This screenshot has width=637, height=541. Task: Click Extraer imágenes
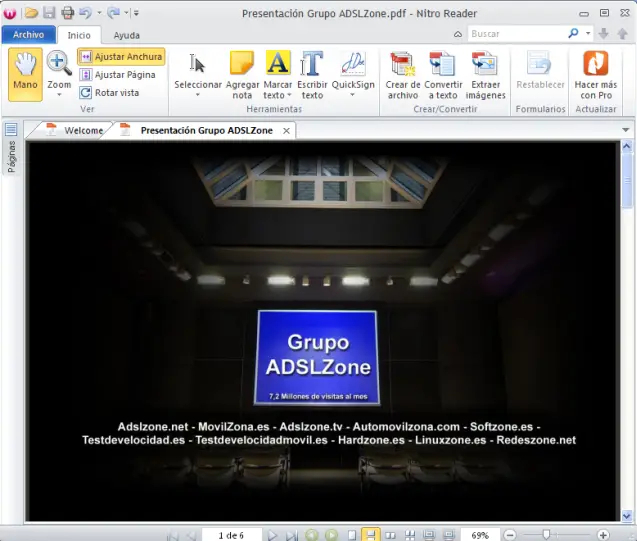click(x=485, y=75)
